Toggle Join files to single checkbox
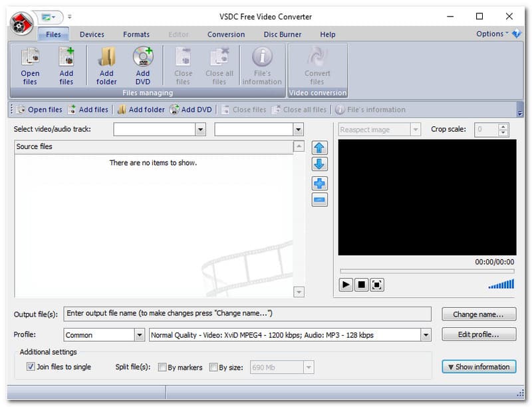Image resolution: width=532 pixels, height=407 pixels. (31, 366)
